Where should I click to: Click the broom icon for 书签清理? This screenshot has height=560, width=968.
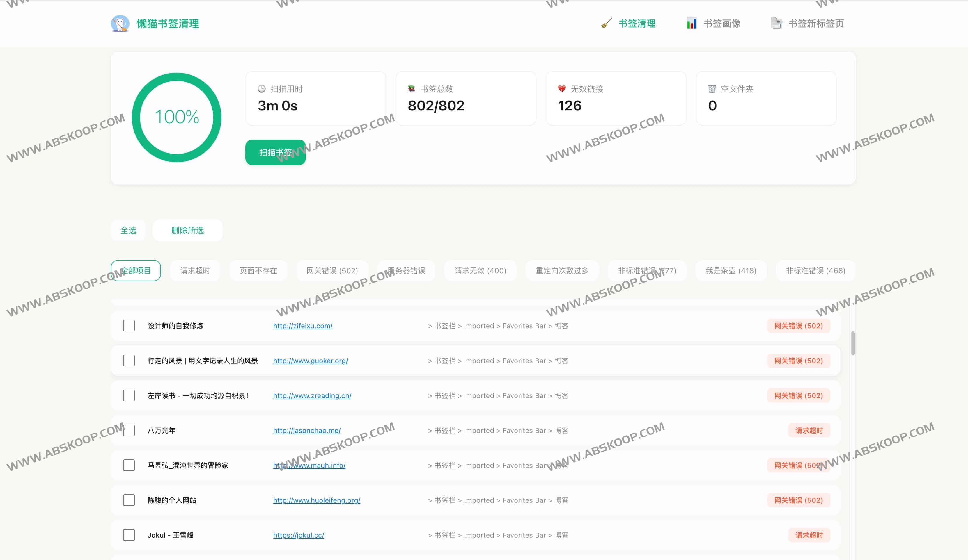[607, 24]
